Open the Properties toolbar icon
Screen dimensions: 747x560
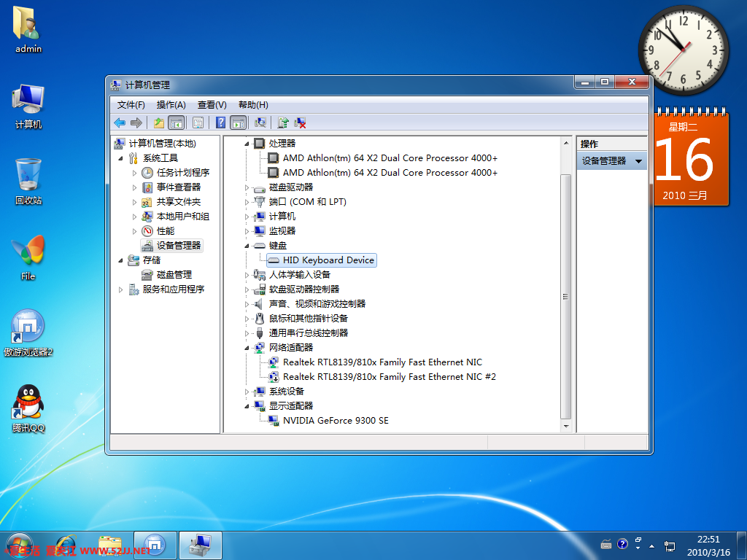pyautogui.click(x=198, y=122)
